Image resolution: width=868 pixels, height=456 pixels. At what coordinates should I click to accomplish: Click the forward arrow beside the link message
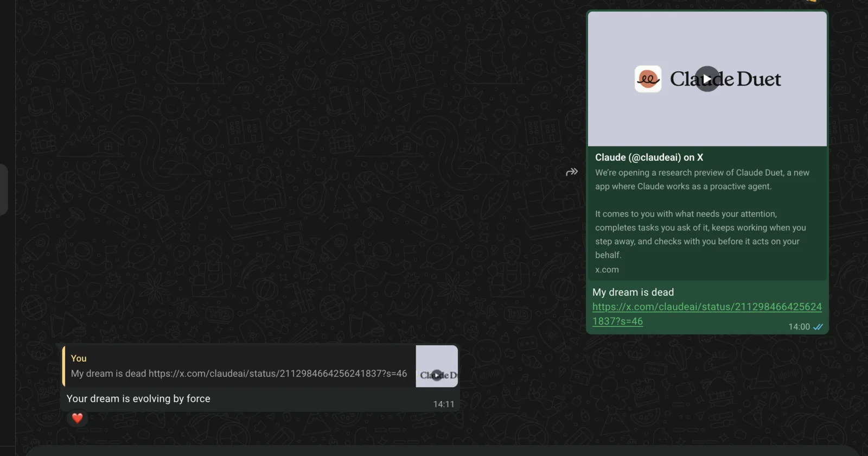pyautogui.click(x=572, y=172)
